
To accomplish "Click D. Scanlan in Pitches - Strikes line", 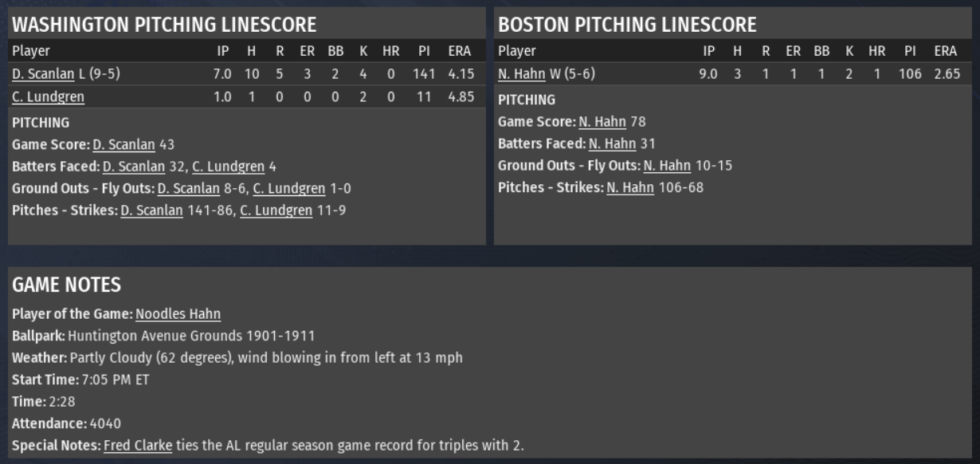I will click(x=151, y=210).
